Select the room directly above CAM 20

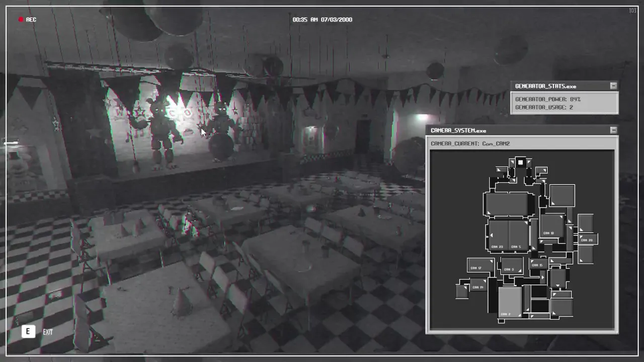point(586,223)
